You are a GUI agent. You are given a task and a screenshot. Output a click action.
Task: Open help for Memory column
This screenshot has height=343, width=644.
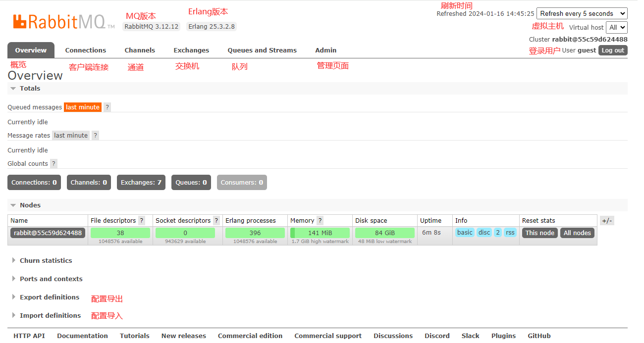[320, 221]
